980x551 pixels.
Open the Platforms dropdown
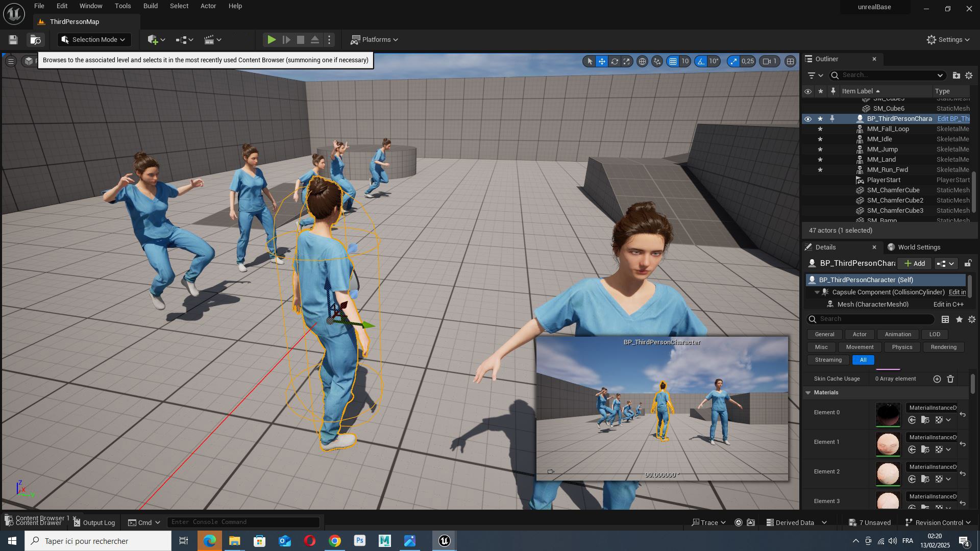click(374, 40)
